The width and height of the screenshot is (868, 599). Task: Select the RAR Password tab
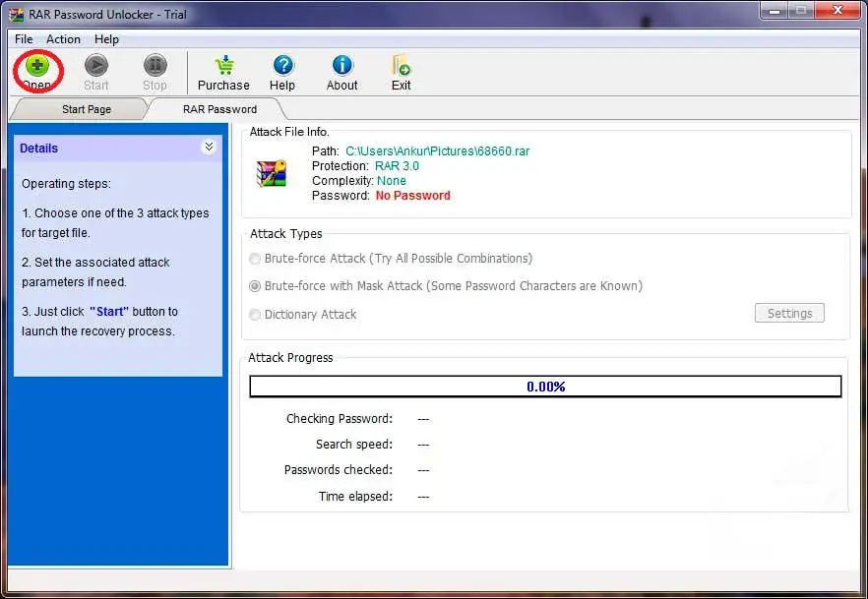pos(219,109)
